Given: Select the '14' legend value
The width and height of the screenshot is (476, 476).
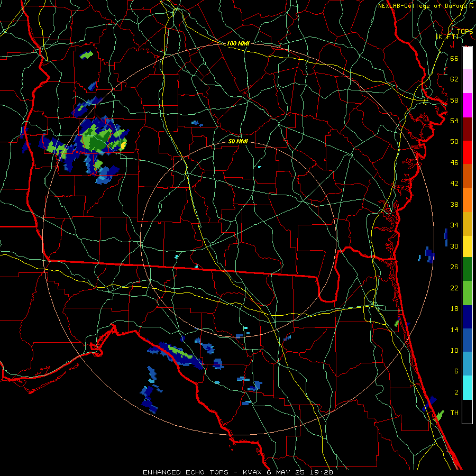Looking at the screenshot, I should [x=454, y=329].
